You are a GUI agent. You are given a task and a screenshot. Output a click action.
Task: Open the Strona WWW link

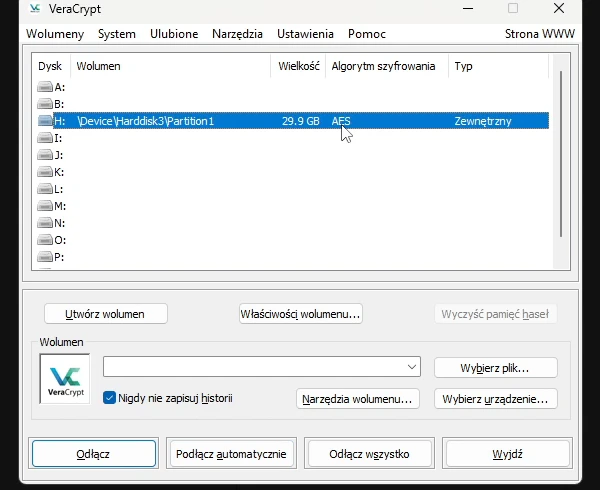540,34
